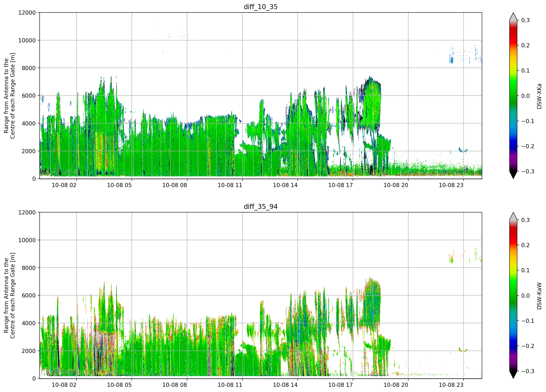Image resolution: width=546 pixels, height=392 pixels.
Task: Click the top plot's range y-axis title
Action: coord(9,96)
